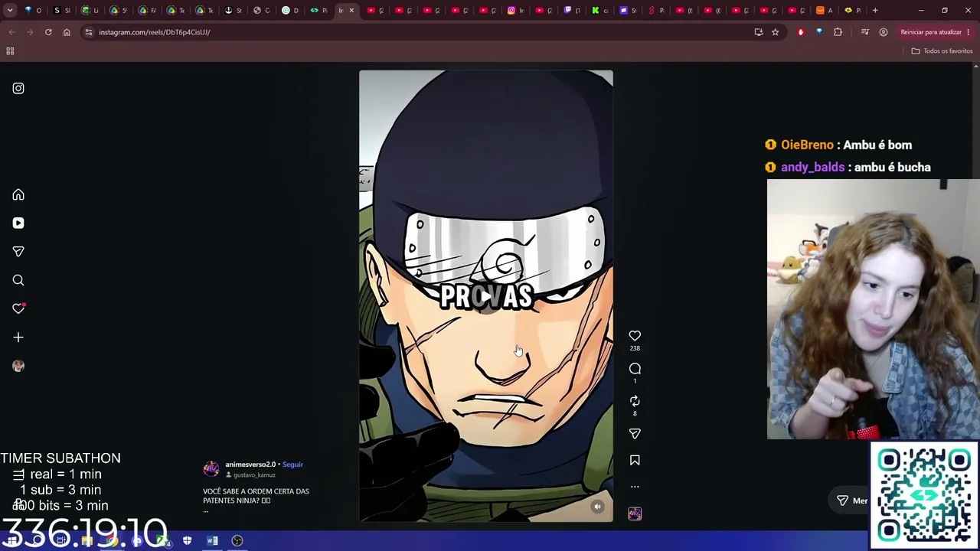
Task: Expand the tab search dropdown
Action: [10, 11]
